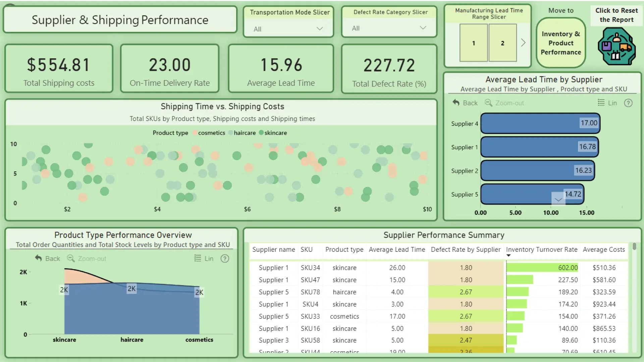Image resolution: width=644 pixels, height=362 pixels.
Task: Click SKU16 cell in summary table
Action: [310, 328]
